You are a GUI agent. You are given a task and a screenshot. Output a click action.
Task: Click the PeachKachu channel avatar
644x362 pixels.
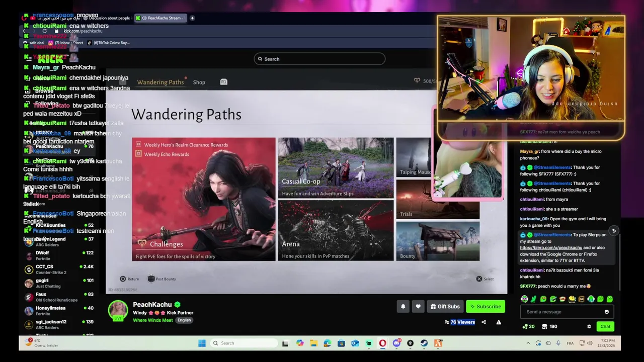(x=118, y=310)
